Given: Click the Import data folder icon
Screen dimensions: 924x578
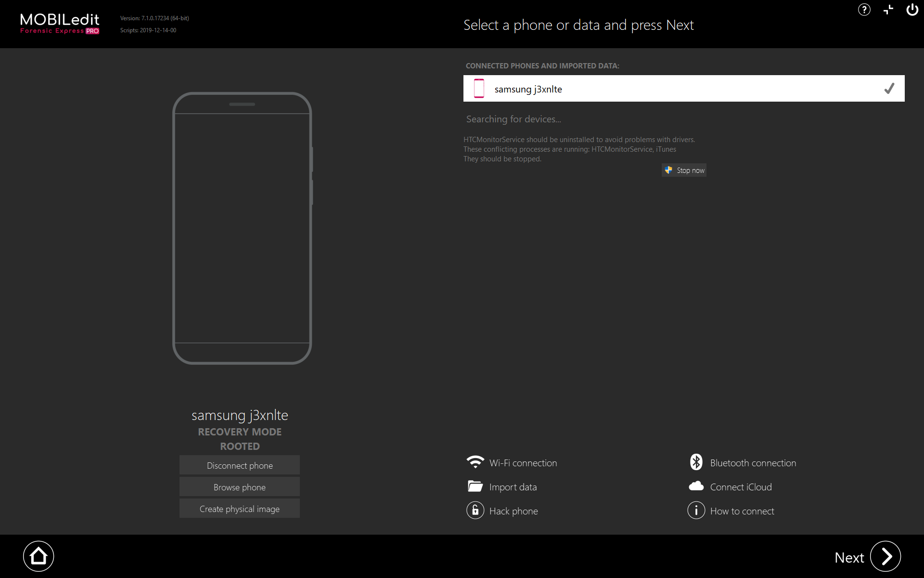Looking at the screenshot, I should tap(475, 486).
